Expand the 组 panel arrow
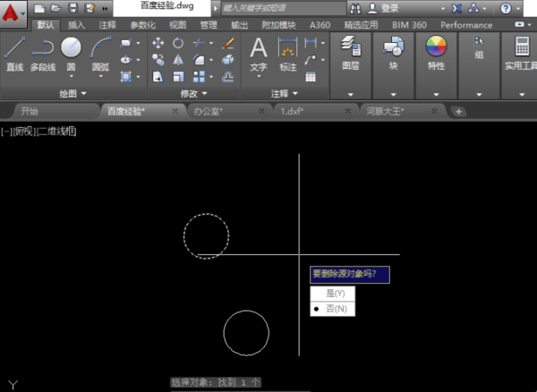Image resolution: width=537 pixels, height=392 pixels. click(x=479, y=95)
